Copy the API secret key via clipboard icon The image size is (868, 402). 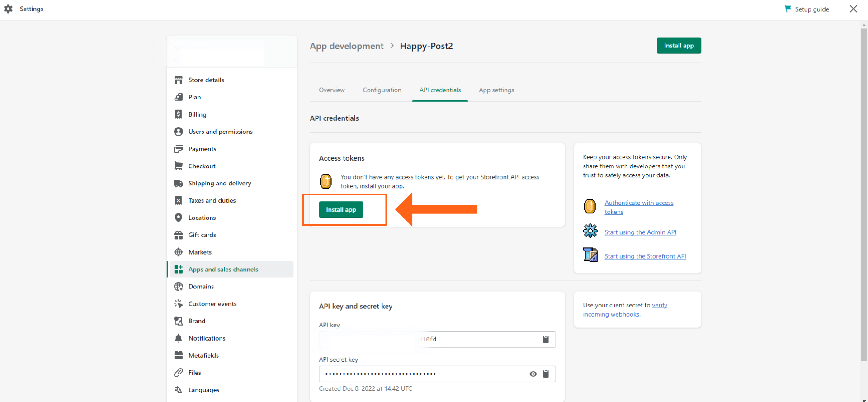pos(546,374)
